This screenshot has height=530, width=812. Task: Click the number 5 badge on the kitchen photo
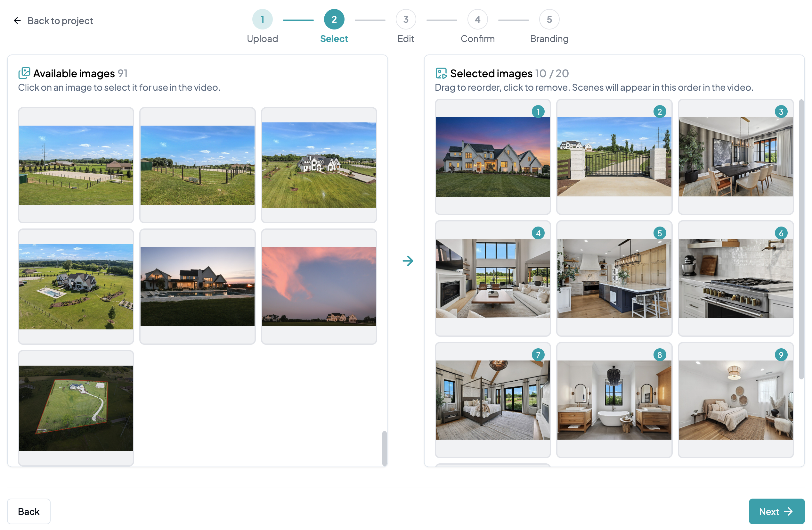coord(659,233)
